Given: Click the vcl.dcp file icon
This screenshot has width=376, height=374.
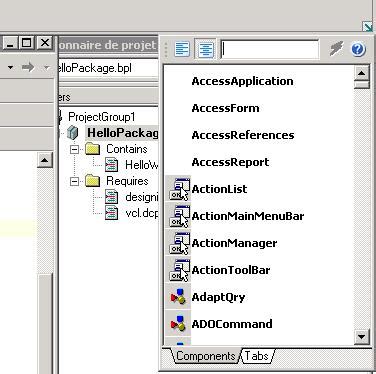Looking at the screenshot, I should tap(111, 213).
